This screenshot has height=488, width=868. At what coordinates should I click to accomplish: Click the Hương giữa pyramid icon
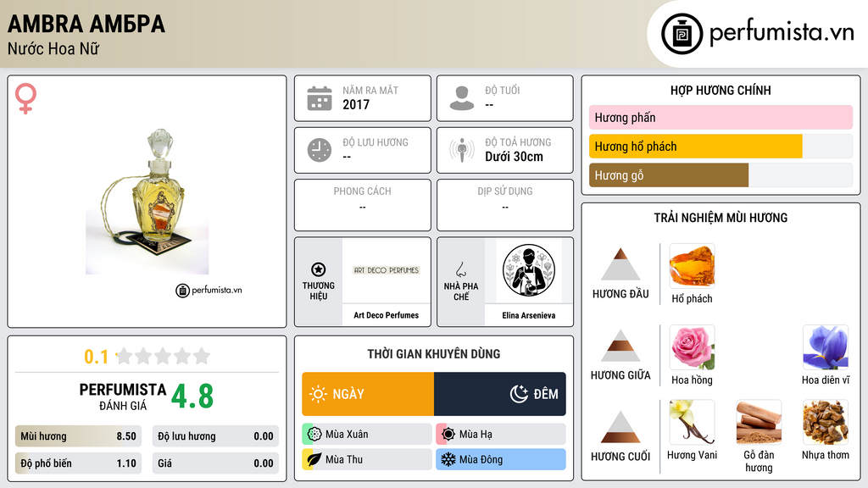click(620, 346)
